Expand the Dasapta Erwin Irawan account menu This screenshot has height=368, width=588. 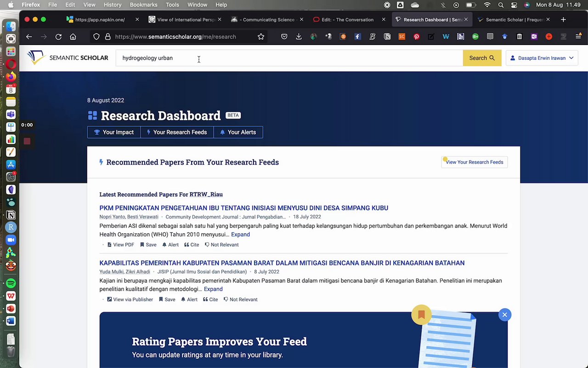(x=542, y=58)
